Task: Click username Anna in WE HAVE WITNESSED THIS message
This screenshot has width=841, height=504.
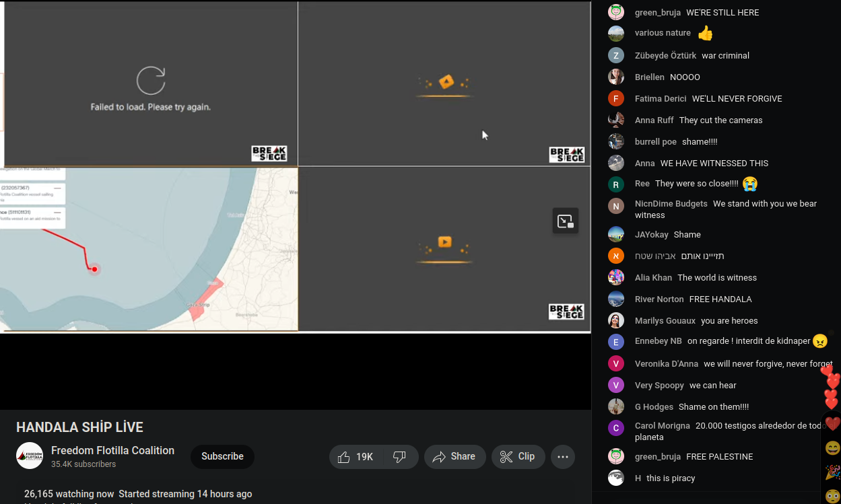Action: pos(644,163)
